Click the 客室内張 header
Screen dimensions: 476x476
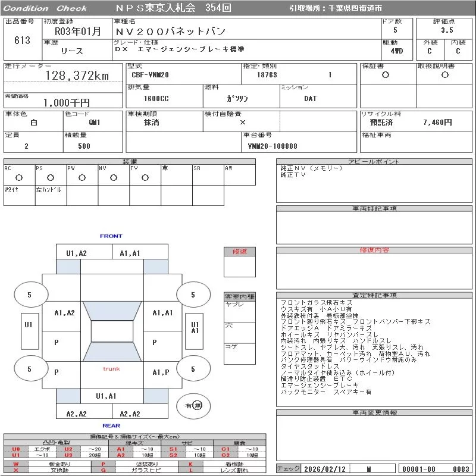(240, 296)
